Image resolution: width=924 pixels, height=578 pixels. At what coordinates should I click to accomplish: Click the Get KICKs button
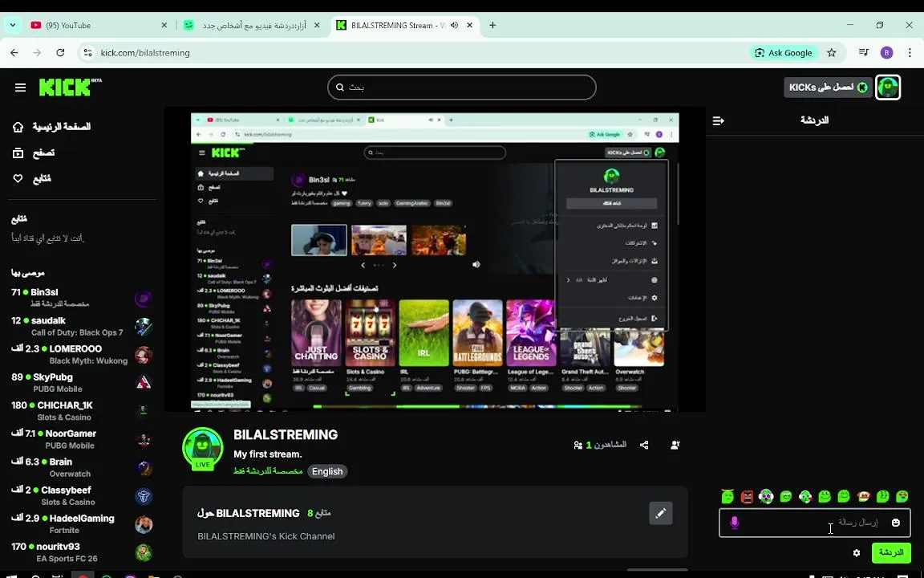828,88
